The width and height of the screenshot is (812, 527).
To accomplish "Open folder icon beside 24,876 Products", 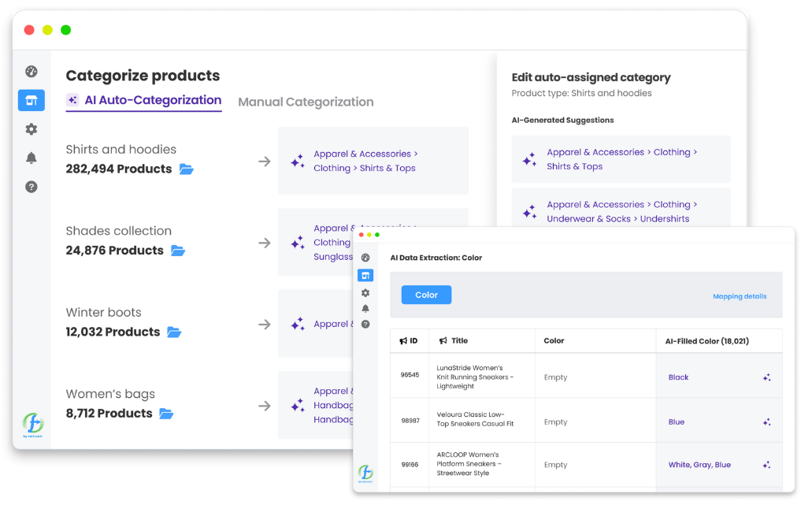I will (x=178, y=251).
